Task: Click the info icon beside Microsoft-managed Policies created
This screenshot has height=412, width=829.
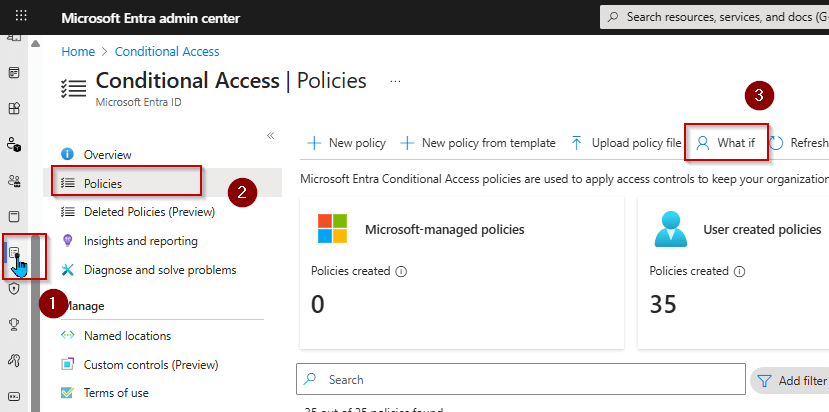Action: pos(401,271)
